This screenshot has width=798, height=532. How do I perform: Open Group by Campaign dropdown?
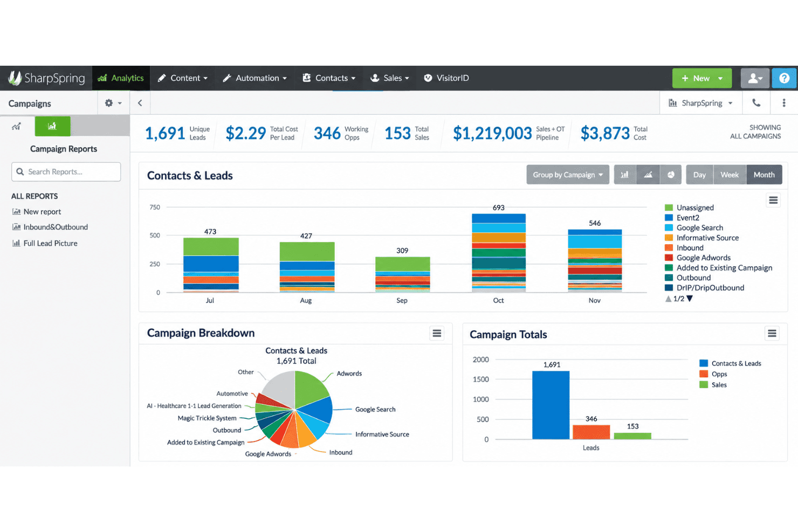(568, 175)
